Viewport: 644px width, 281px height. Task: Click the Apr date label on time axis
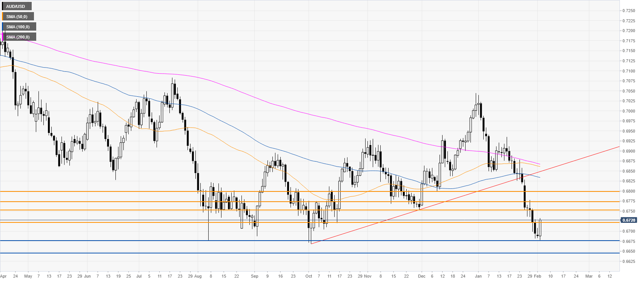pos(3,276)
